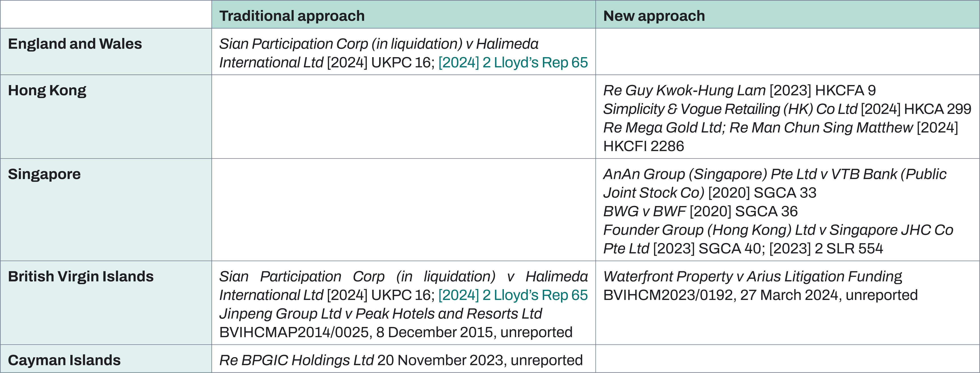Click the empty Hong Kong traditional approach cell

click(404, 117)
